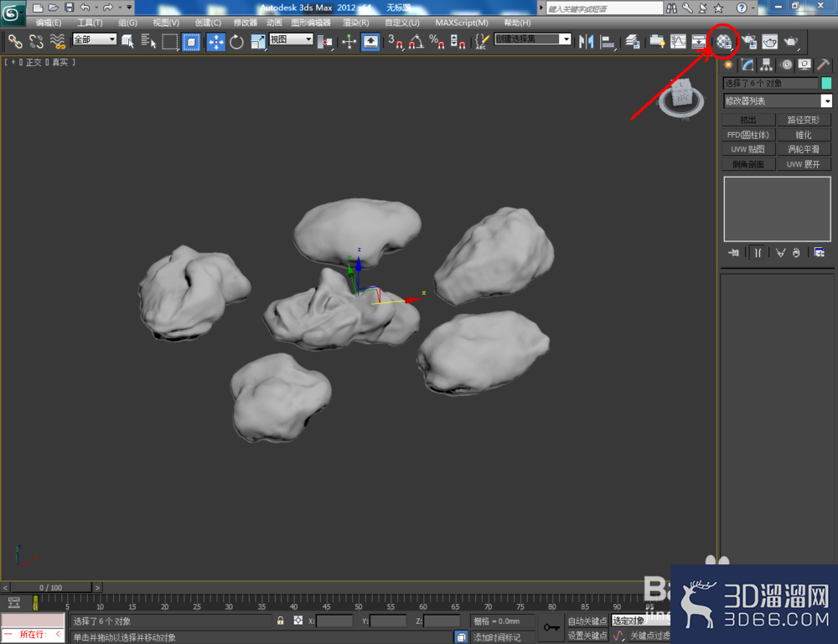The image size is (838, 644).
Task: Open the Material Editor icon
Action: 724,42
